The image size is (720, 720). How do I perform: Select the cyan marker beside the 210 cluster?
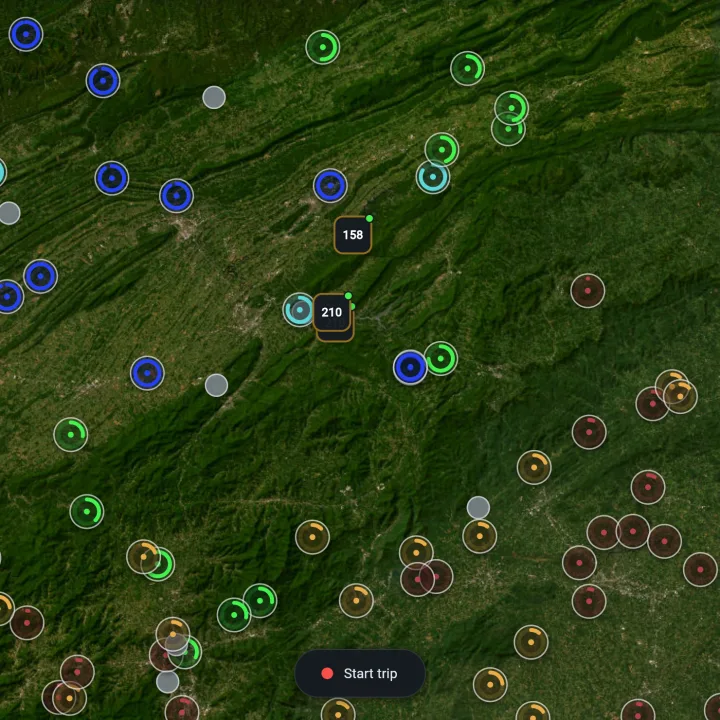tap(299, 310)
